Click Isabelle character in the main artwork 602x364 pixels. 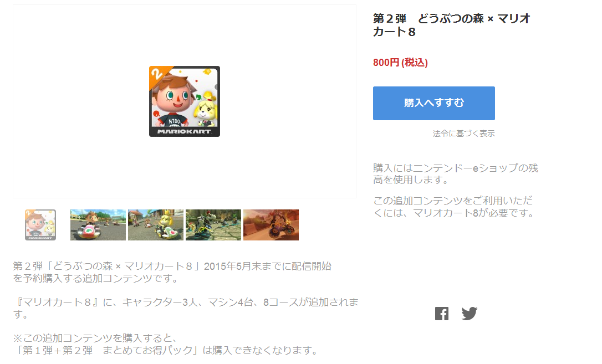(206, 109)
